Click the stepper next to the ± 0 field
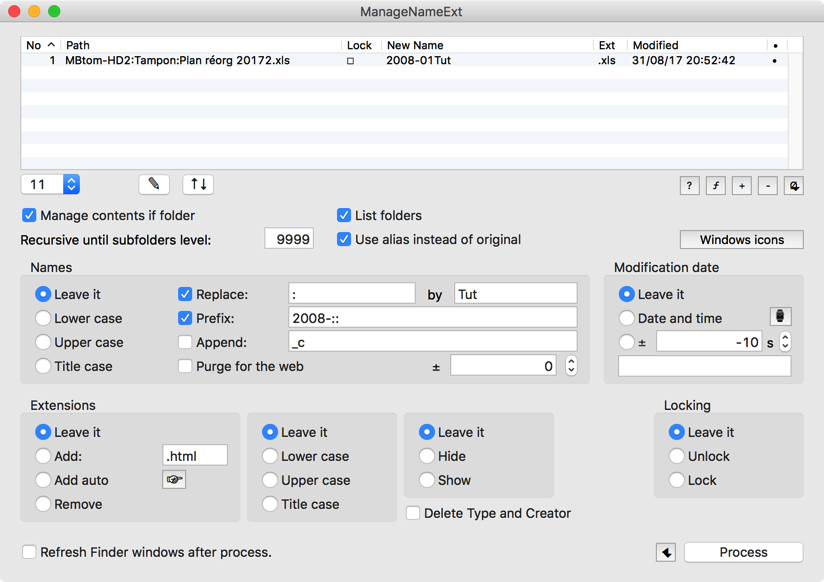 pos(571,366)
